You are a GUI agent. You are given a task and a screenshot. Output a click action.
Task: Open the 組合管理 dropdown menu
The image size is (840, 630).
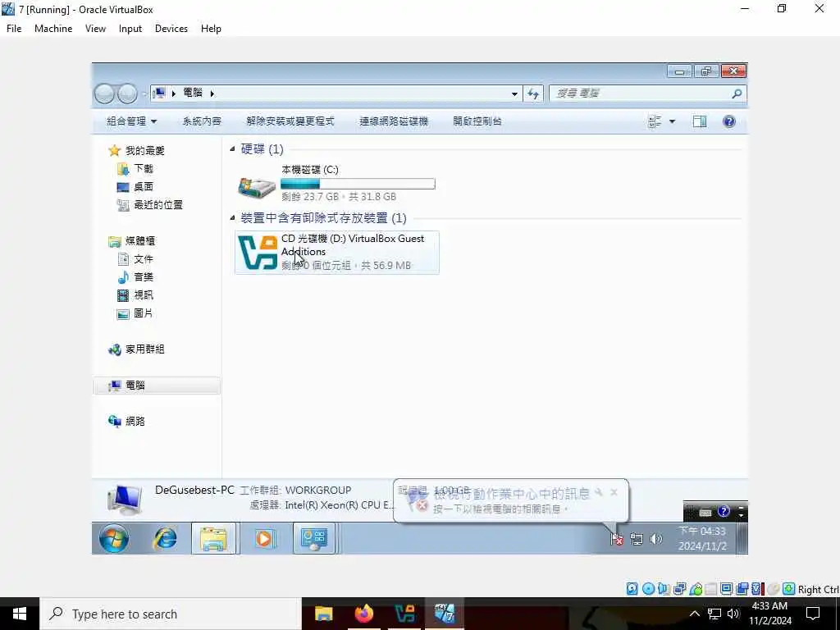(132, 121)
